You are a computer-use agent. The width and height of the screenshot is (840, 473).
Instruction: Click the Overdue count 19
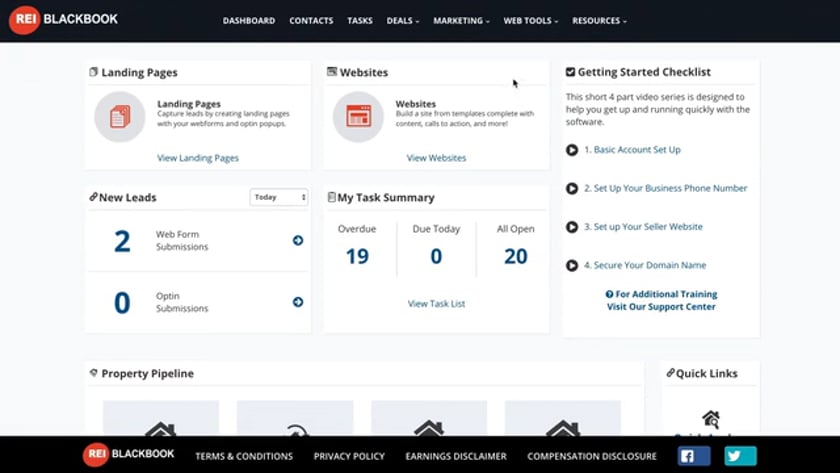357,257
